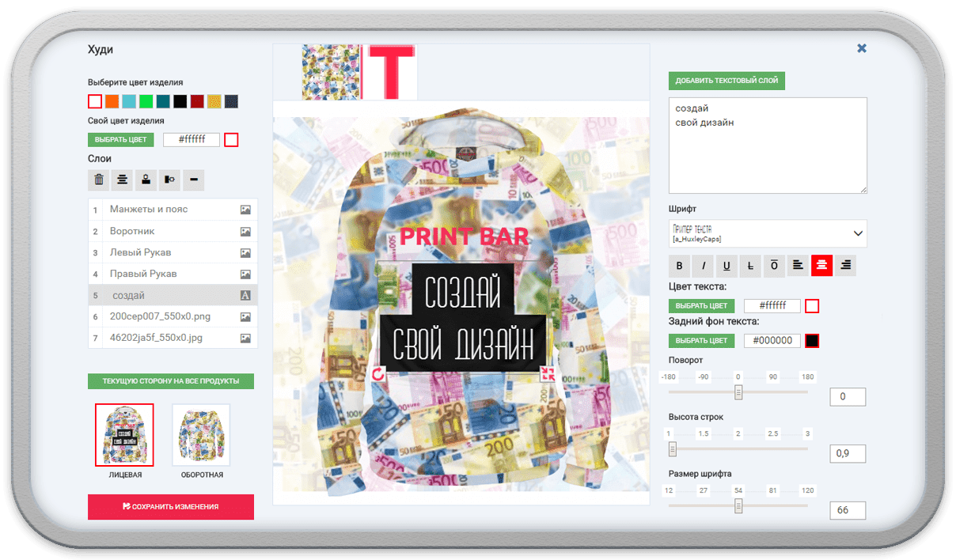Click image icon of Манжеты и пояс layer
Image resolution: width=956 pixels, height=560 pixels.
(x=245, y=210)
